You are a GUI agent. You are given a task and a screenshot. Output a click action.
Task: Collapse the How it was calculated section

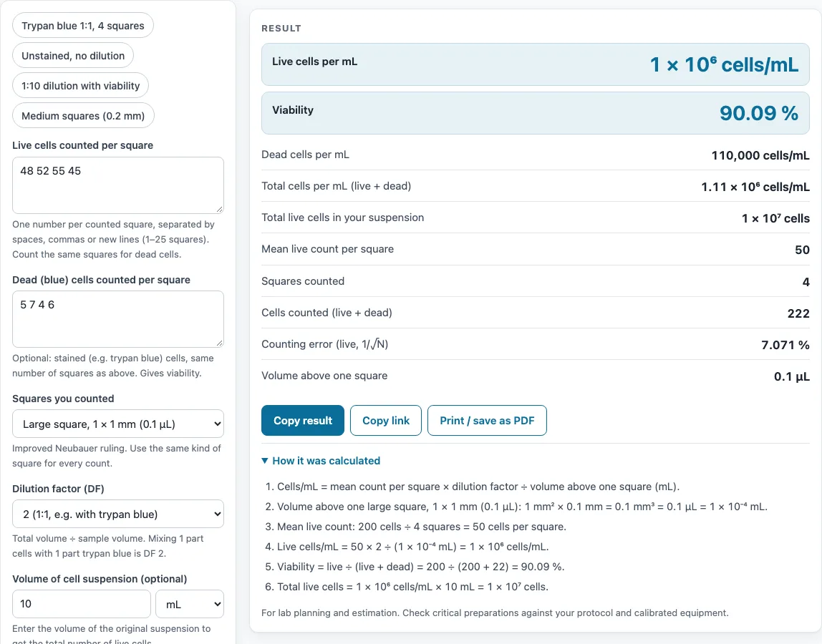tap(321, 461)
